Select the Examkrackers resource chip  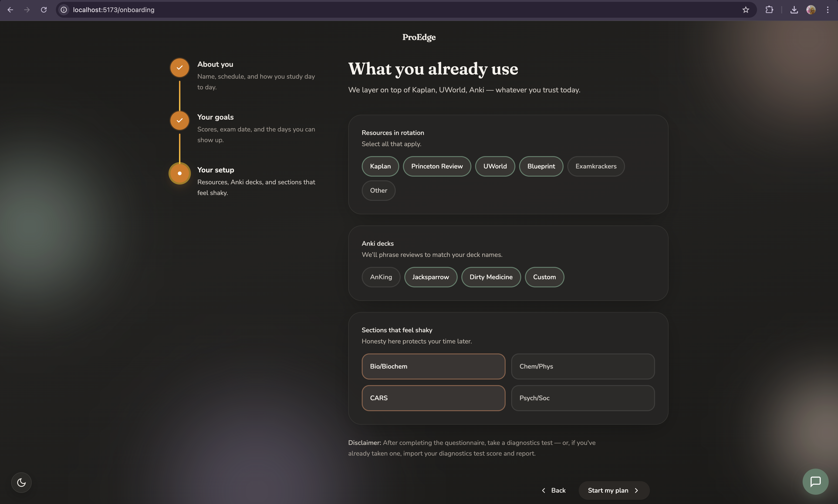coord(595,166)
